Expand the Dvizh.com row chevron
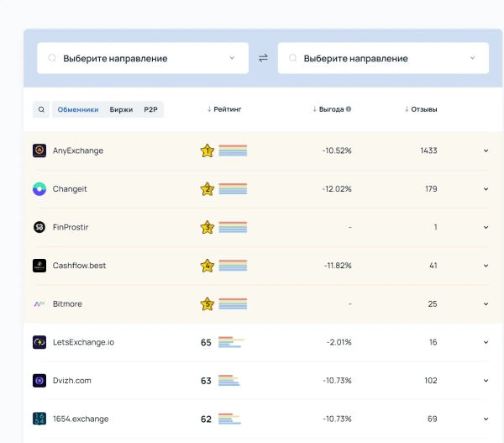 point(486,380)
